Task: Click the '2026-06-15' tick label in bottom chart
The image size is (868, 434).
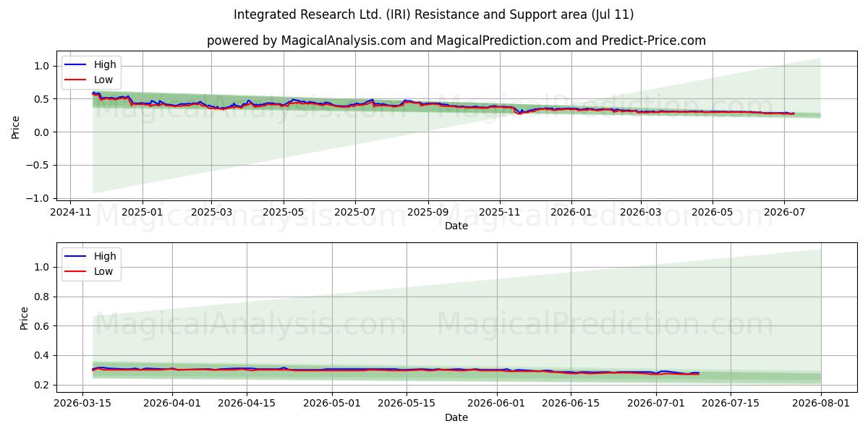Action: click(571, 404)
